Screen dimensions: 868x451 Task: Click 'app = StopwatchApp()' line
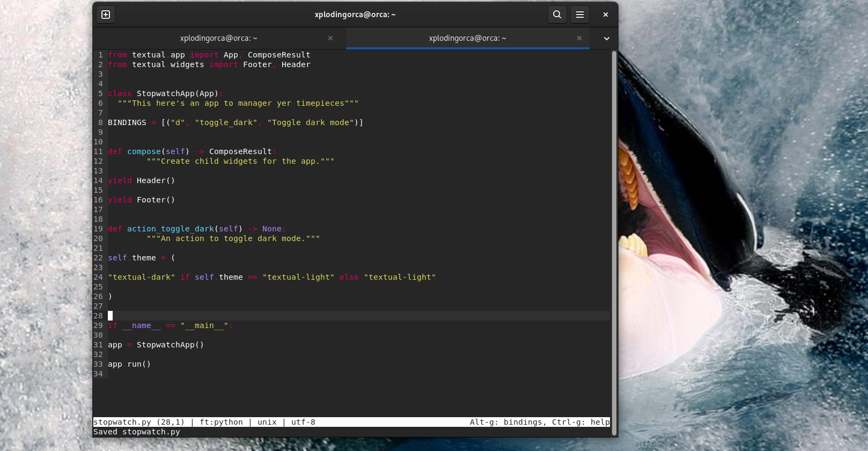(156, 345)
